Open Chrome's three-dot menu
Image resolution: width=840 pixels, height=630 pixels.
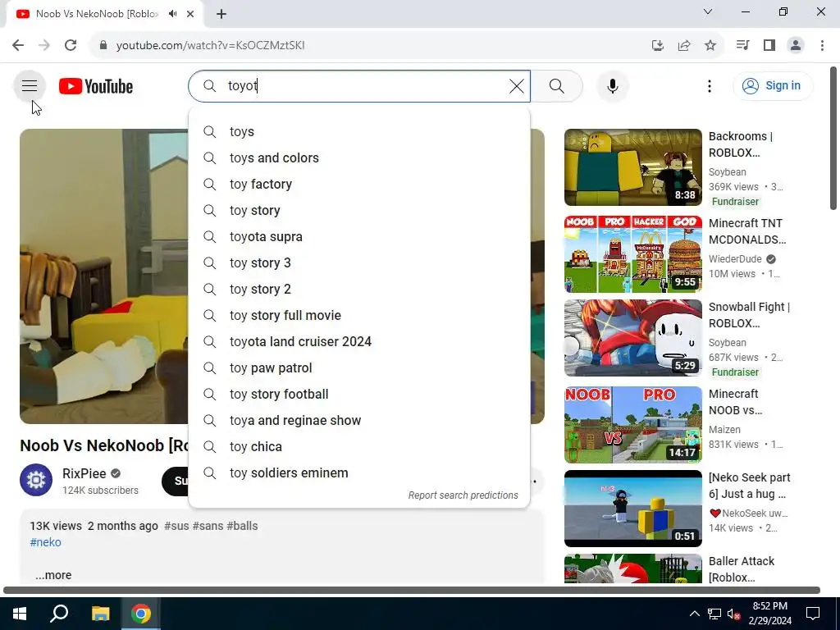822,45
